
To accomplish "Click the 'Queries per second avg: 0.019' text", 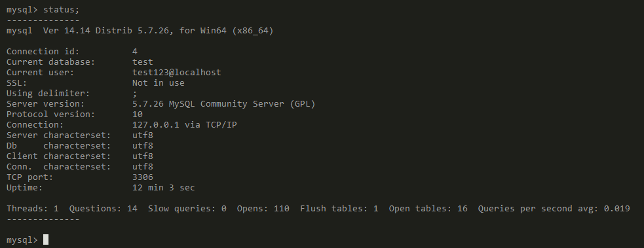I will (x=554, y=209).
